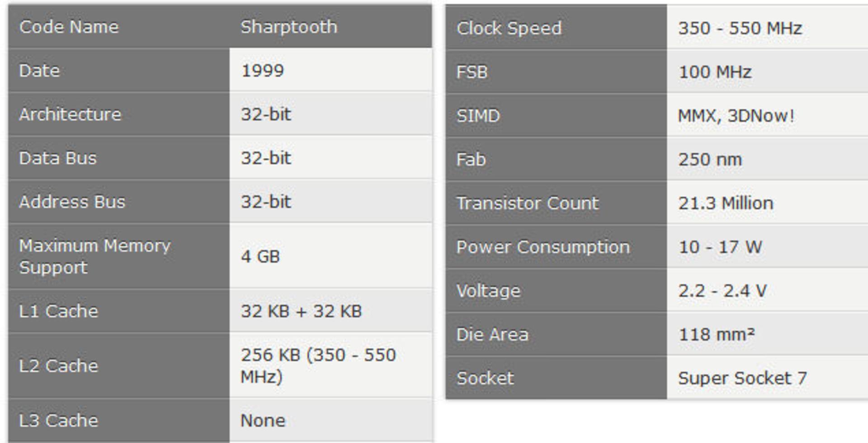Image resolution: width=868 pixels, height=443 pixels.
Task: Click the Code Name label cell
Action: coord(119,27)
